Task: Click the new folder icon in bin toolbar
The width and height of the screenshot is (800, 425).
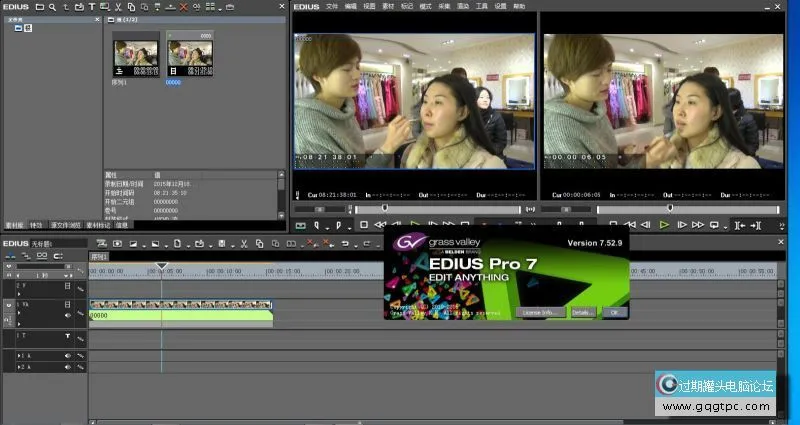Action: coord(40,6)
